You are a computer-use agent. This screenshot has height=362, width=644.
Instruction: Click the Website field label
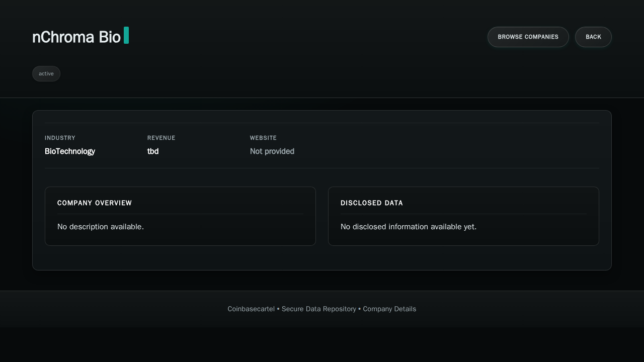click(263, 138)
